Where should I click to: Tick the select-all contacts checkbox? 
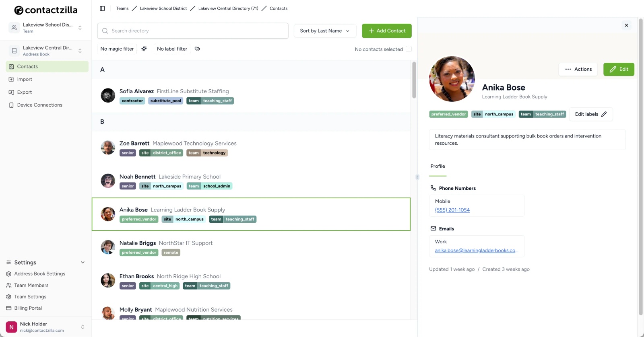[x=409, y=49]
